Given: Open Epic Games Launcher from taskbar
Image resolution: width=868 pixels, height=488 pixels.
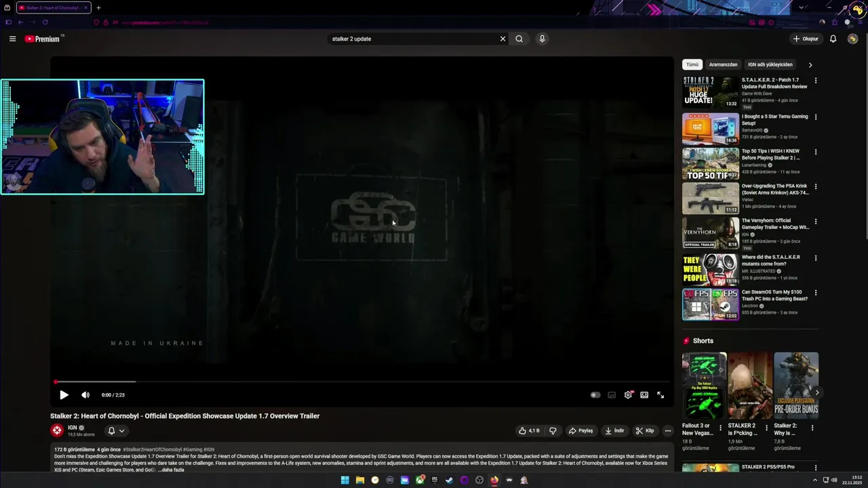Looking at the screenshot, I should coord(434,480).
